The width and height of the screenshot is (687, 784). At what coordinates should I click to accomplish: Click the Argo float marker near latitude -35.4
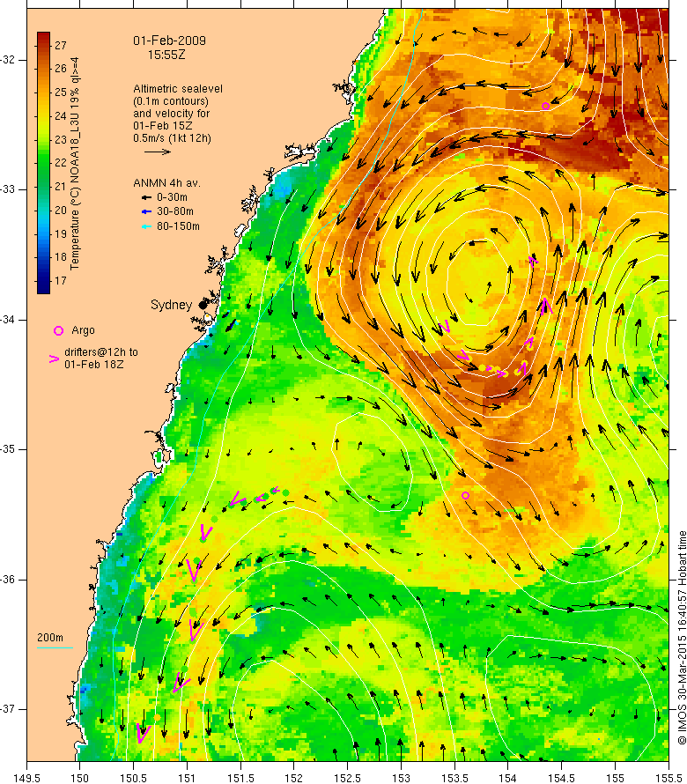tap(466, 495)
